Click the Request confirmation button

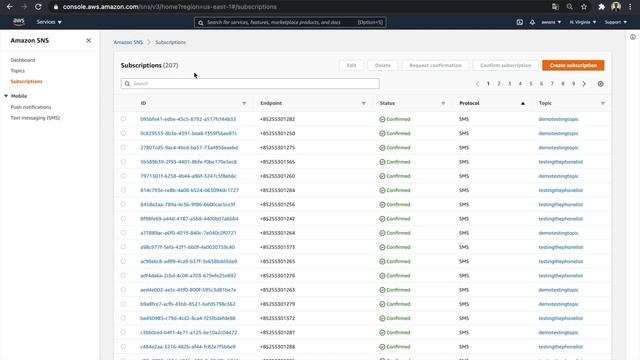pyautogui.click(x=435, y=65)
